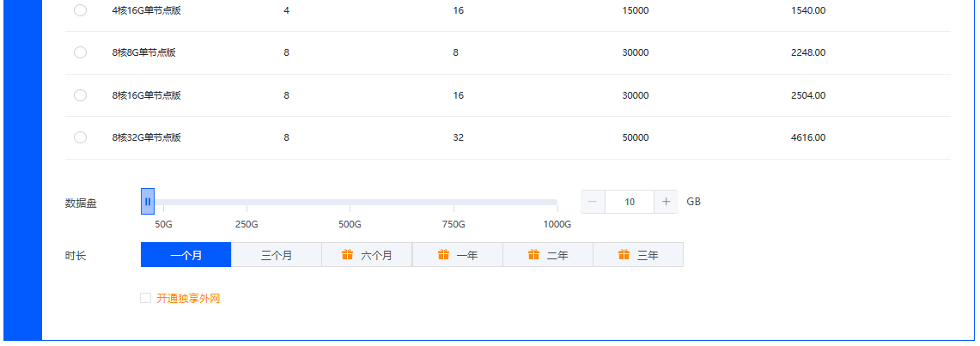Click the gift icon beside 二年

pyautogui.click(x=534, y=255)
